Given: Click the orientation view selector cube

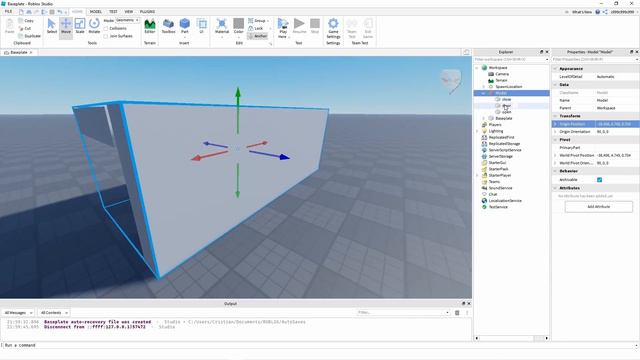Looking at the screenshot, I should coord(451,80).
